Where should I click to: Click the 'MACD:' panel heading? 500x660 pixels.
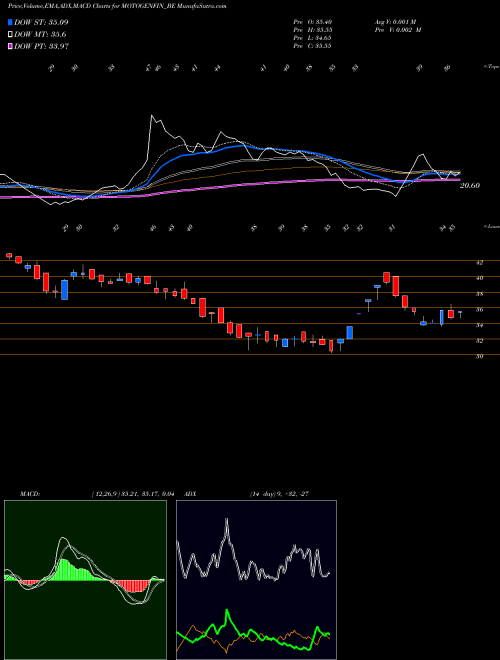(30, 494)
